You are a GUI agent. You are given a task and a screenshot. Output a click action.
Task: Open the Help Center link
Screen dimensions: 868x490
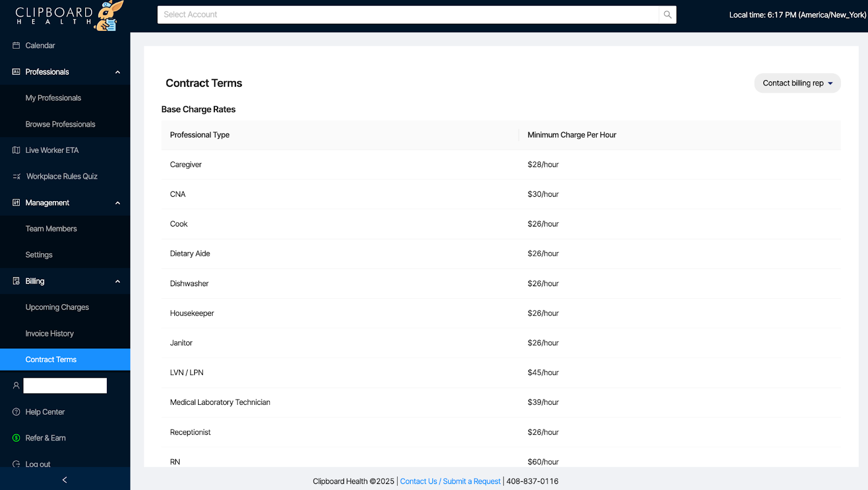(x=45, y=412)
